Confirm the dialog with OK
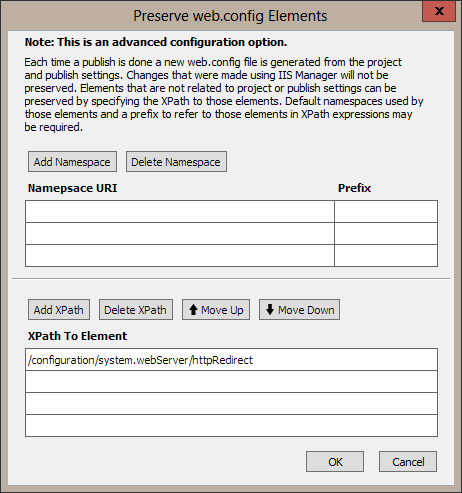 tap(335, 462)
